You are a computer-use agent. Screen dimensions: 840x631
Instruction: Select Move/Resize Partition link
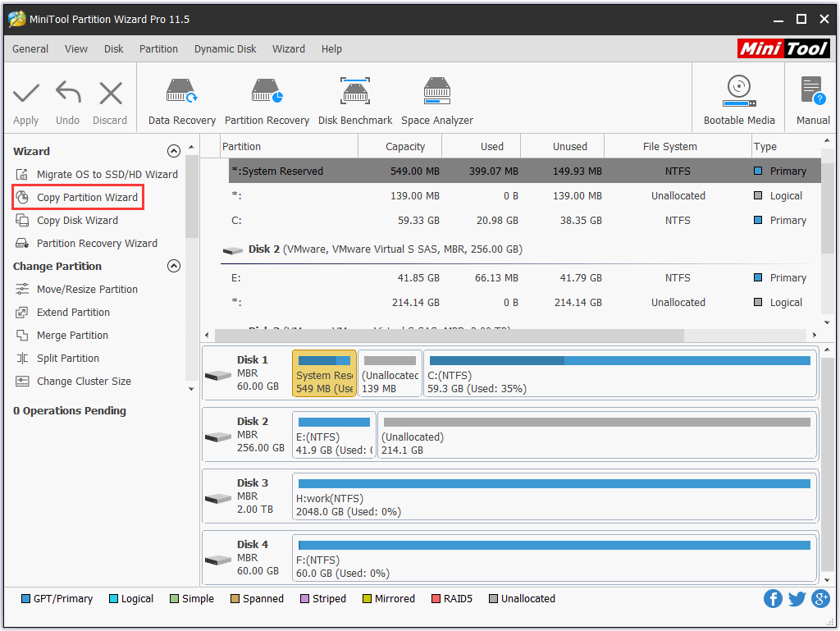click(87, 290)
